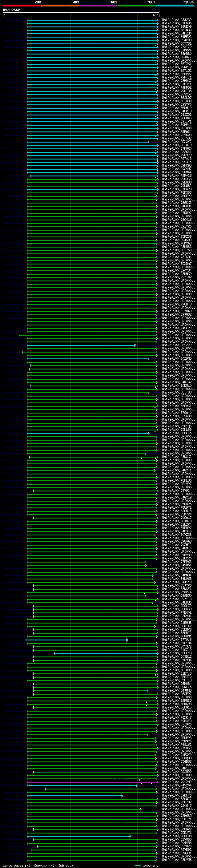197x868 pixels.
Task: Select label UniRef100_B9T152
Action: [x=177, y=71]
